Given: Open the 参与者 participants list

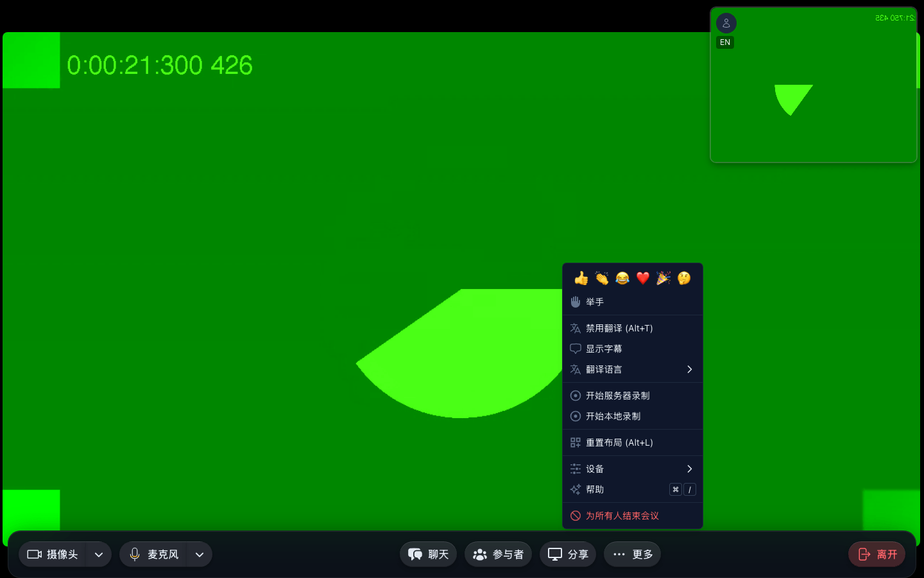Looking at the screenshot, I should tap(498, 554).
